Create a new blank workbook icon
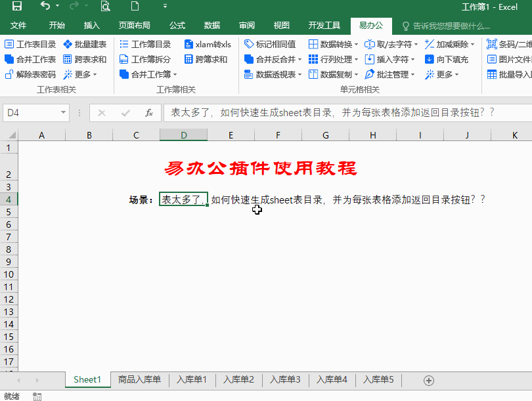The height and width of the screenshot is (401, 532). pyautogui.click(x=135, y=6)
